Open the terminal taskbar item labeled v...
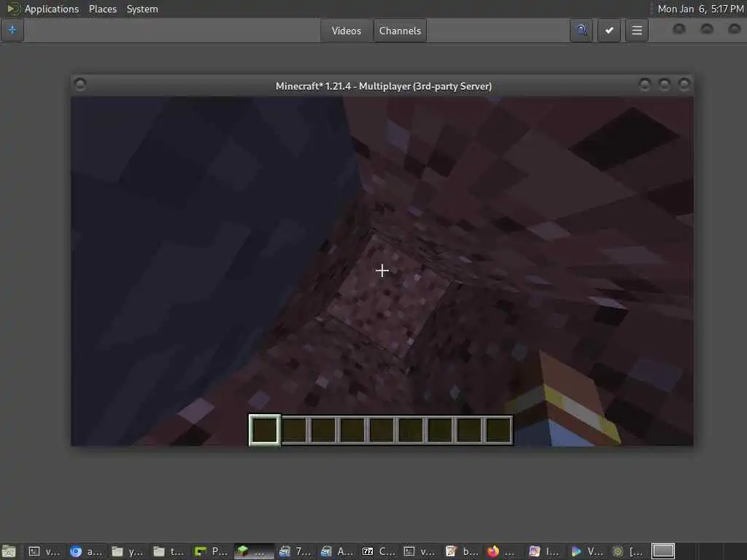 (45, 551)
